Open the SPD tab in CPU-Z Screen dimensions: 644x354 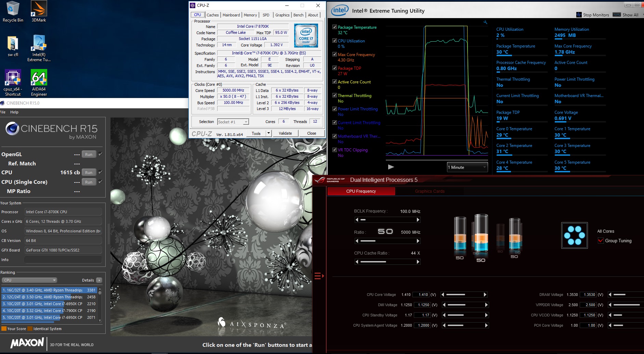pyautogui.click(x=266, y=15)
